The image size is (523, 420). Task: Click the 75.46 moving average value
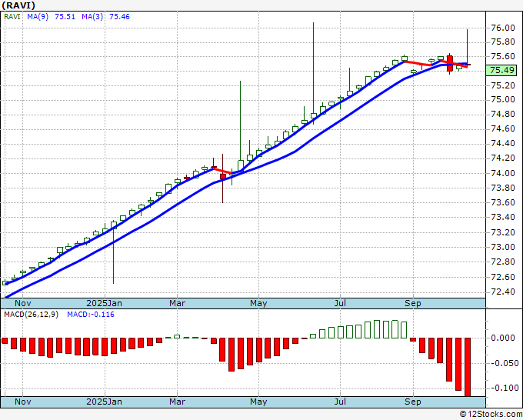coord(119,17)
